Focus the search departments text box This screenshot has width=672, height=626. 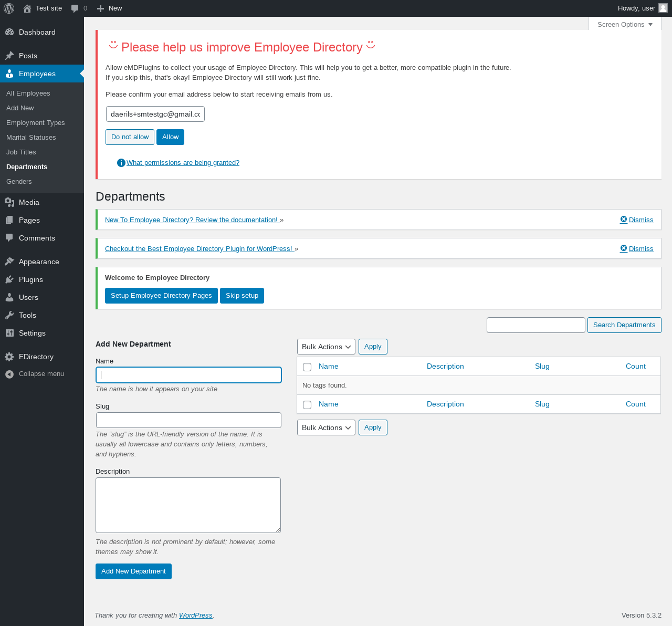click(536, 325)
